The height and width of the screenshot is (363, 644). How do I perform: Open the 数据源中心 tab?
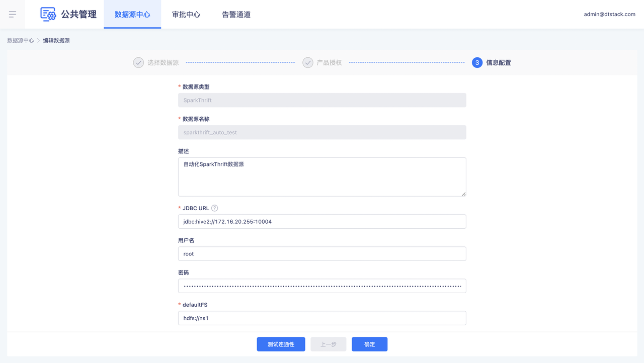(x=132, y=15)
